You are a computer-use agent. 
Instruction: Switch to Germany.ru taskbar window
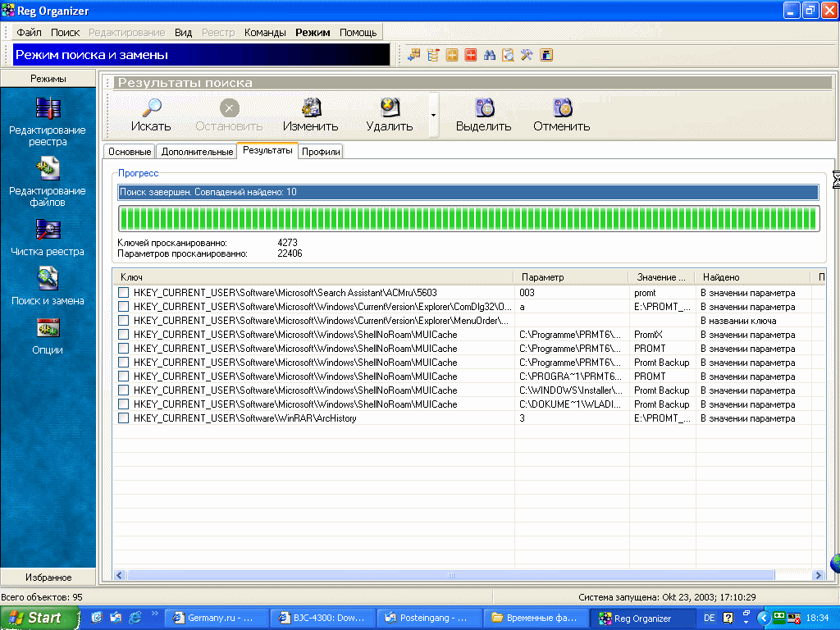pyautogui.click(x=215, y=618)
